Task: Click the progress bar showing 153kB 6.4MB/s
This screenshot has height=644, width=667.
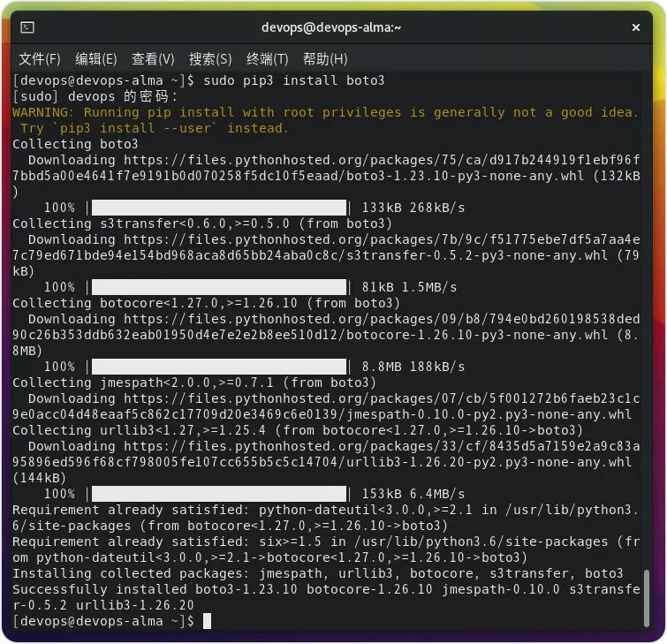Action: [219, 494]
